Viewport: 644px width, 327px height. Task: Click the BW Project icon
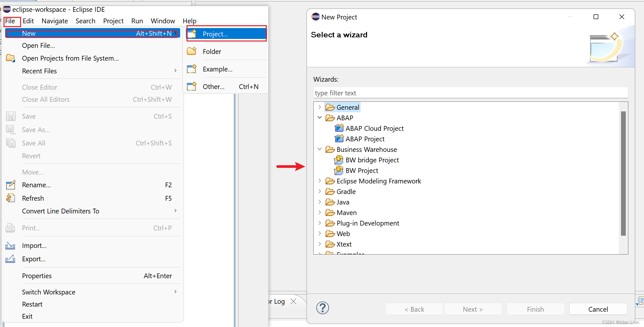pos(339,170)
